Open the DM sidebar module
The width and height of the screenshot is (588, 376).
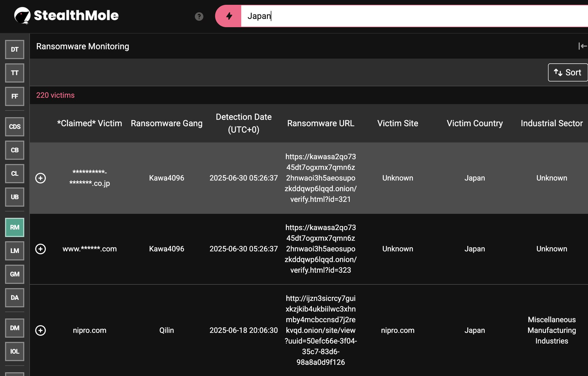click(x=15, y=328)
